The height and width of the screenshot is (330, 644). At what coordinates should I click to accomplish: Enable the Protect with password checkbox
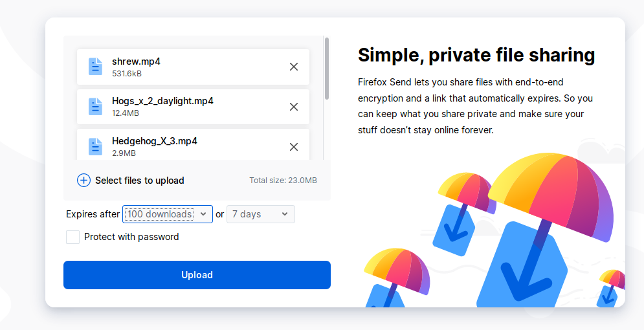(x=72, y=237)
